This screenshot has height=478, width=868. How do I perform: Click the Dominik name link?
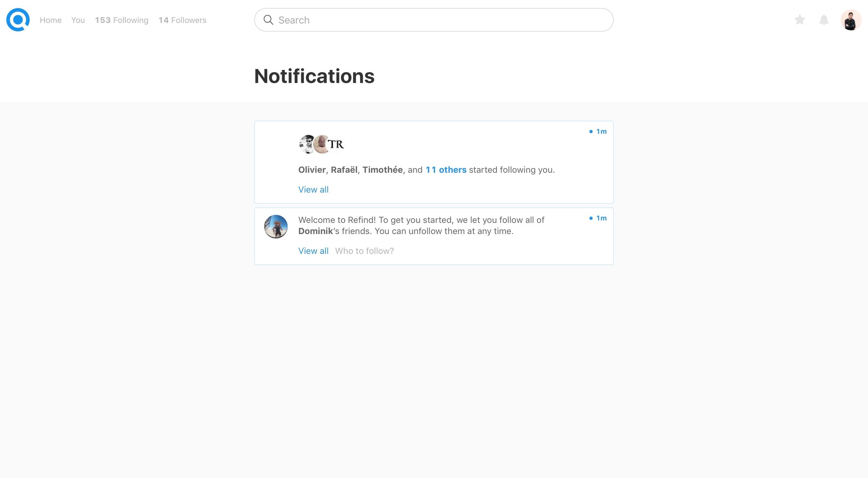click(315, 231)
